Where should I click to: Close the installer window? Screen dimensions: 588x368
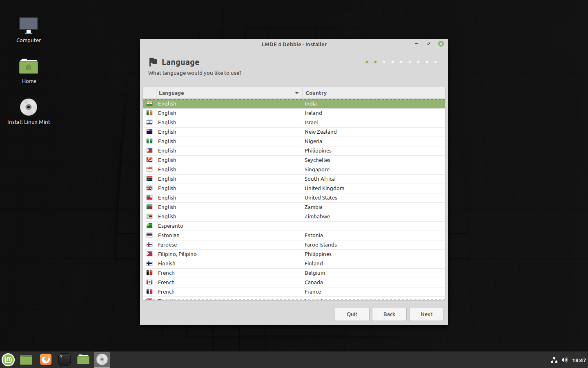coord(441,44)
